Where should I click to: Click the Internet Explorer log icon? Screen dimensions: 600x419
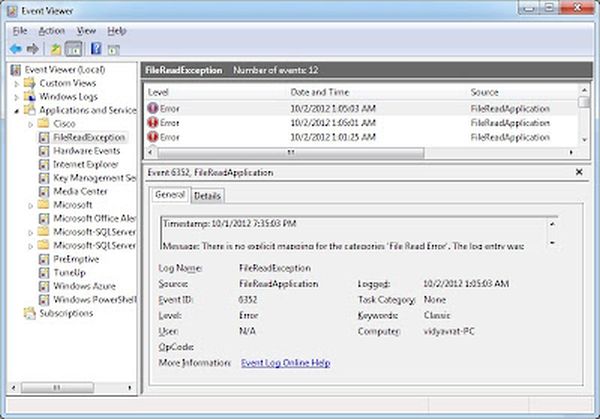point(44,165)
